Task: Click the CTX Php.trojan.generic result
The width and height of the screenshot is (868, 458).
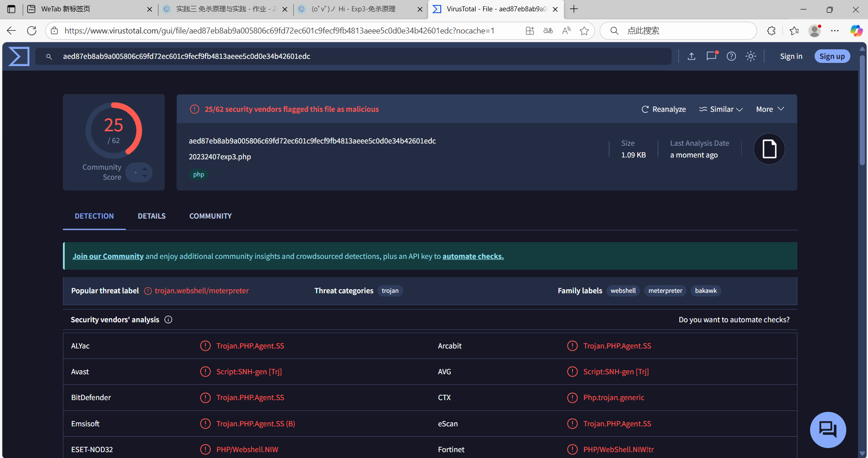Action: coord(614,398)
